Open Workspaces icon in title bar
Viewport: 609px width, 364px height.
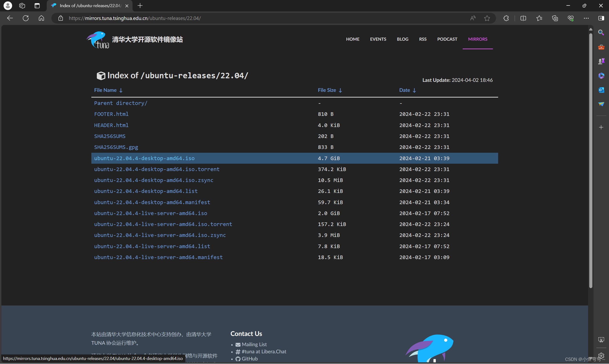pos(22,6)
